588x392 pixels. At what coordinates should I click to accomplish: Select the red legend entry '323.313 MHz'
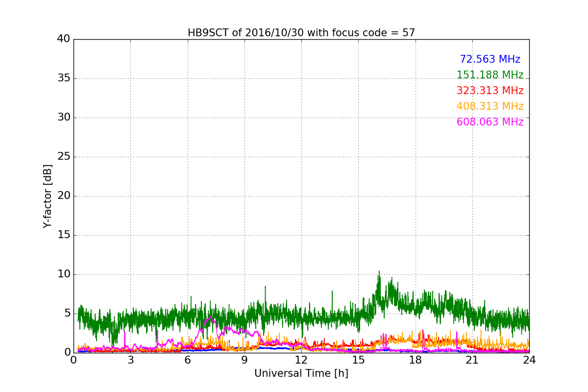pos(490,91)
